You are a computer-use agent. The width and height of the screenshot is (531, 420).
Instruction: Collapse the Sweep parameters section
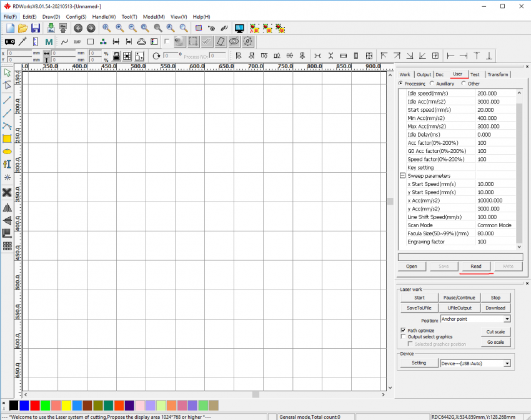coord(402,176)
